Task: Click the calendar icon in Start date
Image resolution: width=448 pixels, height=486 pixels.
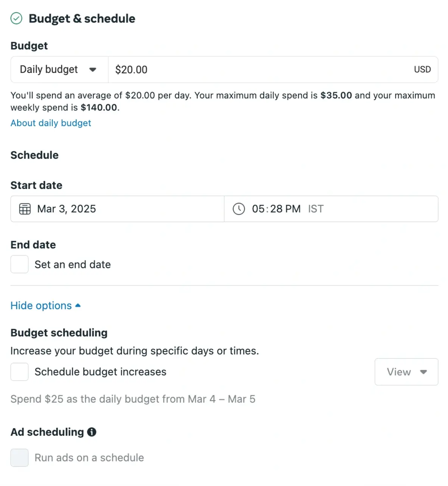Action: pos(25,209)
